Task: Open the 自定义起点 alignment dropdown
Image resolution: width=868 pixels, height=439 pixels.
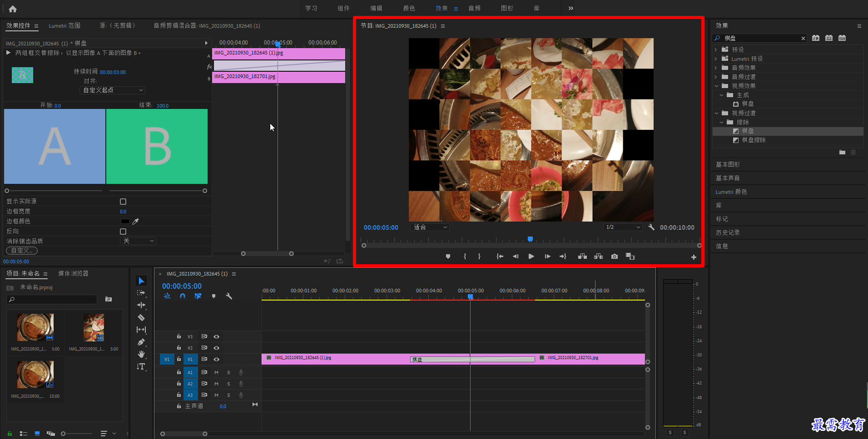Action: point(113,90)
